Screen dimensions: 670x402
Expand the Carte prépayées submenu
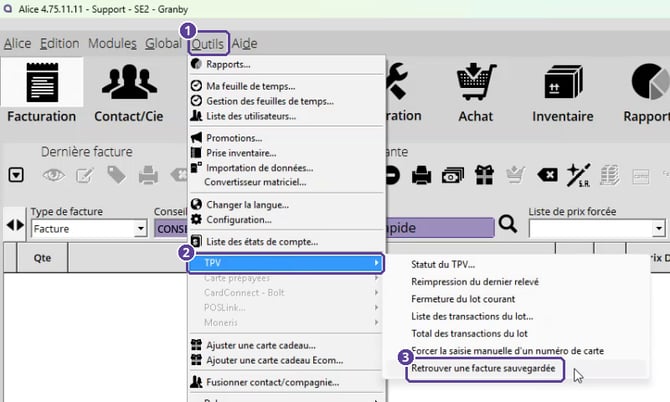point(286,278)
